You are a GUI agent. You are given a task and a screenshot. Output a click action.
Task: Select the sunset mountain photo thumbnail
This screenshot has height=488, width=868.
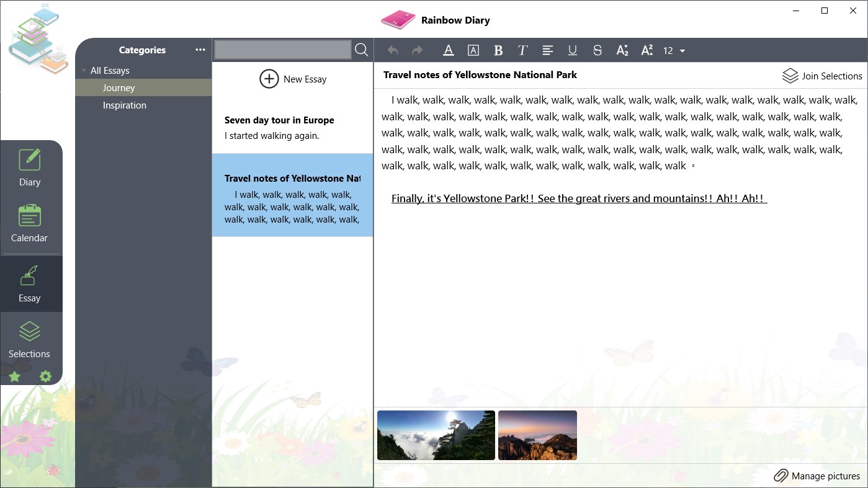tap(537, 435)
